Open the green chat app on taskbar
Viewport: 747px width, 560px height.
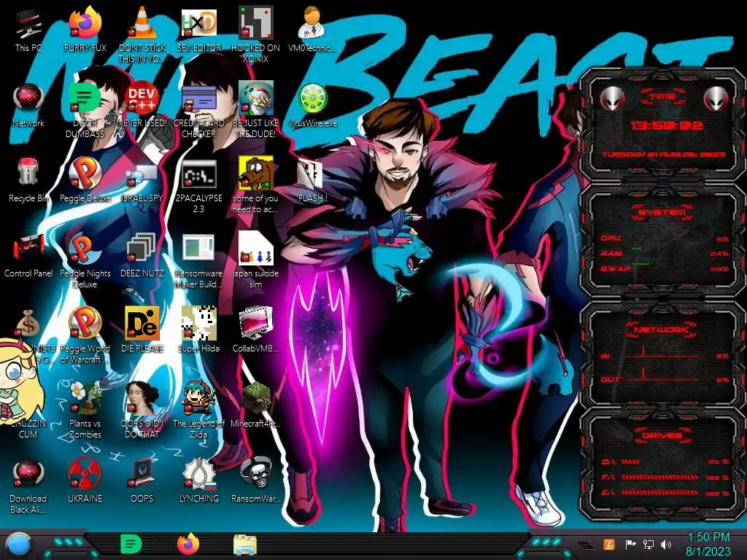[131, 544]
